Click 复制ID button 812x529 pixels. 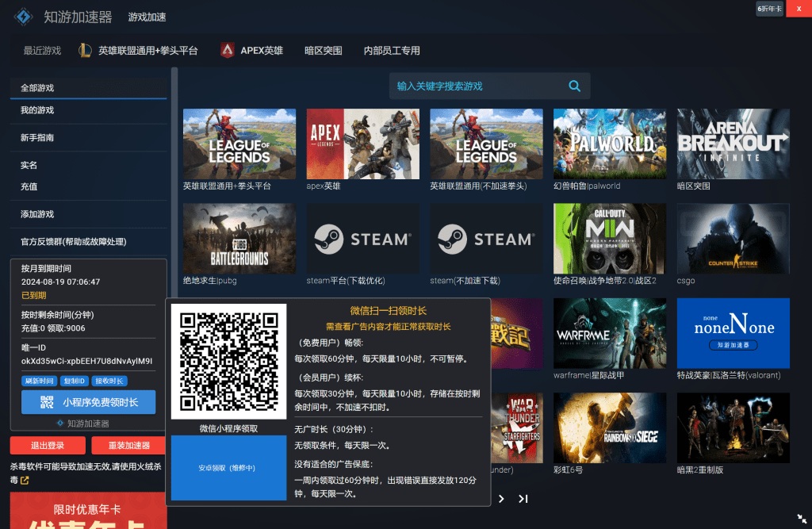tap(74, 381)
